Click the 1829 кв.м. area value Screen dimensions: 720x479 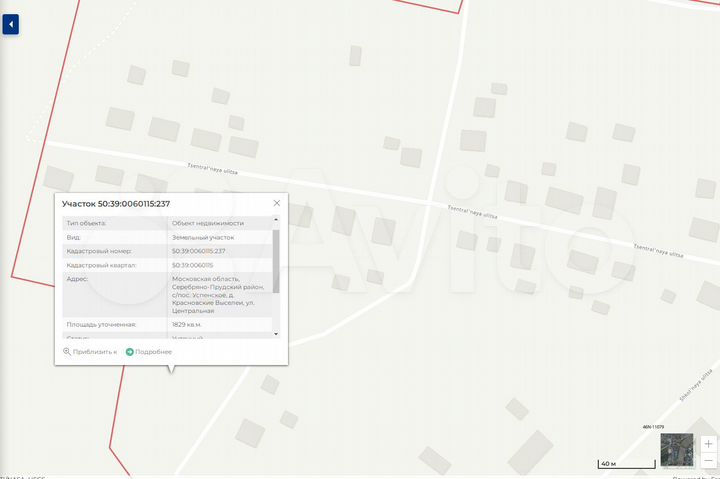(x=187, y=325)
